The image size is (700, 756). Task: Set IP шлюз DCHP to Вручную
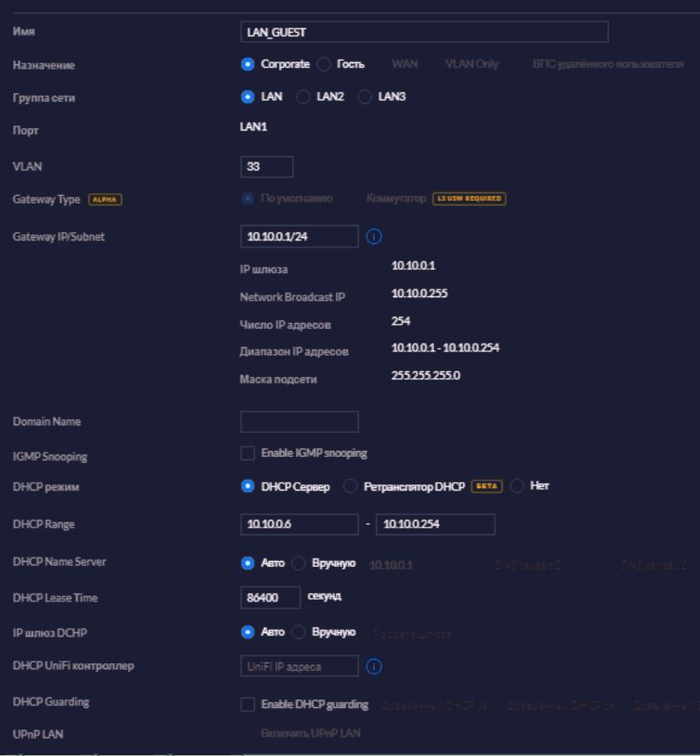(298, 632)
